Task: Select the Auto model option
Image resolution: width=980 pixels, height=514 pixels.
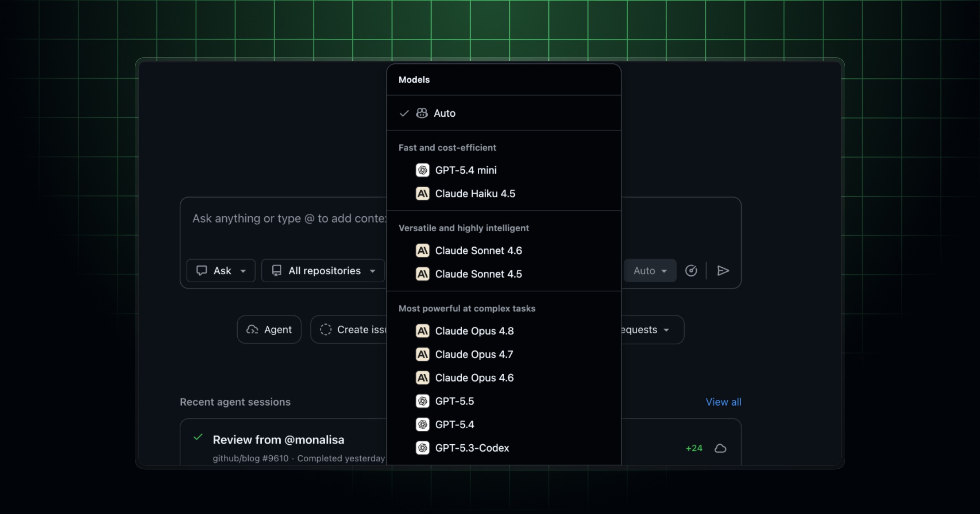Action: [504, 113]
